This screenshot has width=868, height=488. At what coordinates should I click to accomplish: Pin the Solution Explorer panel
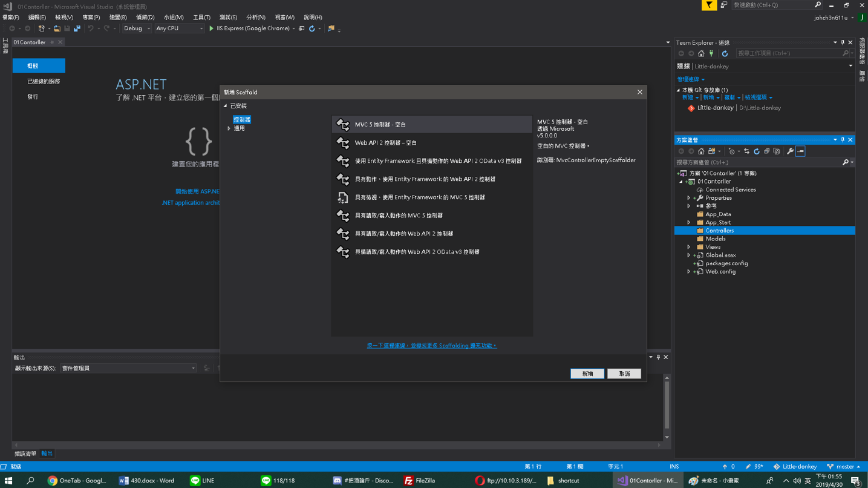[843, 140]
